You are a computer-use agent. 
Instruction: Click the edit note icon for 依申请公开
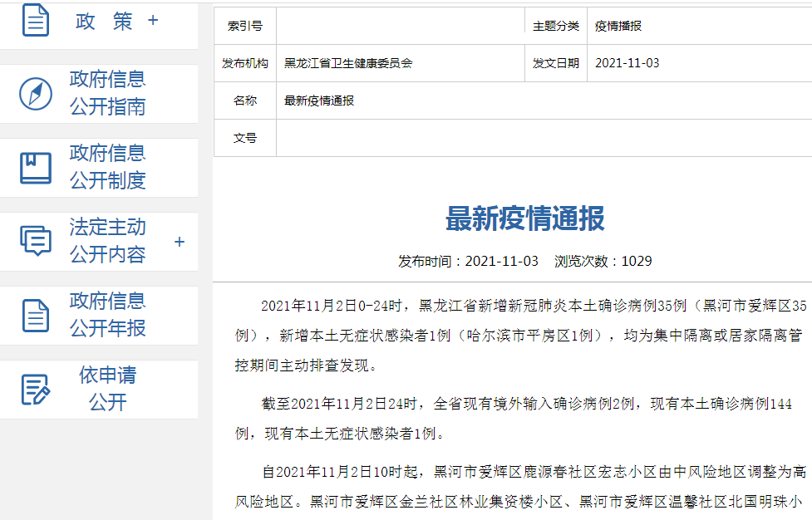36,390
